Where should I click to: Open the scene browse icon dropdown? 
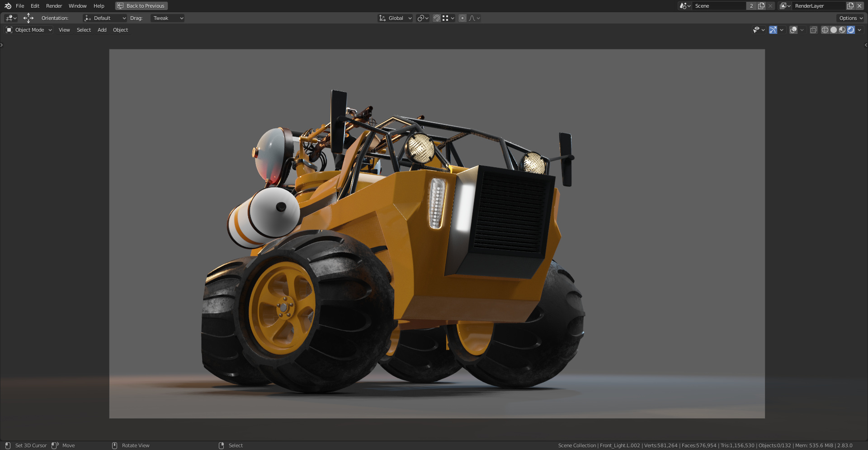pos(685,6)
